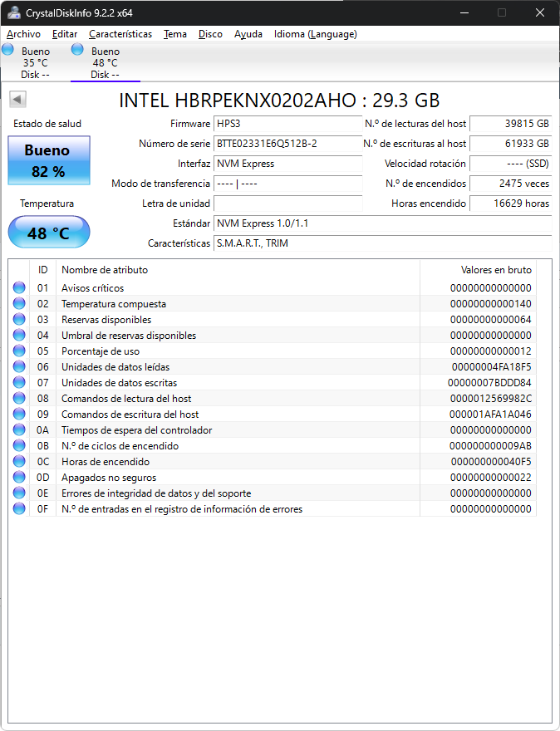The image size is (560, 731).
Task: Click status orb for Unidades de datos escritas
Action: click(19, 382)
